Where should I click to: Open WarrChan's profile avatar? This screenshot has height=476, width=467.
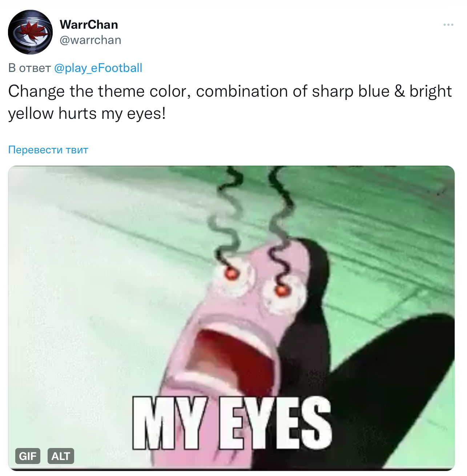coord(31,32)
